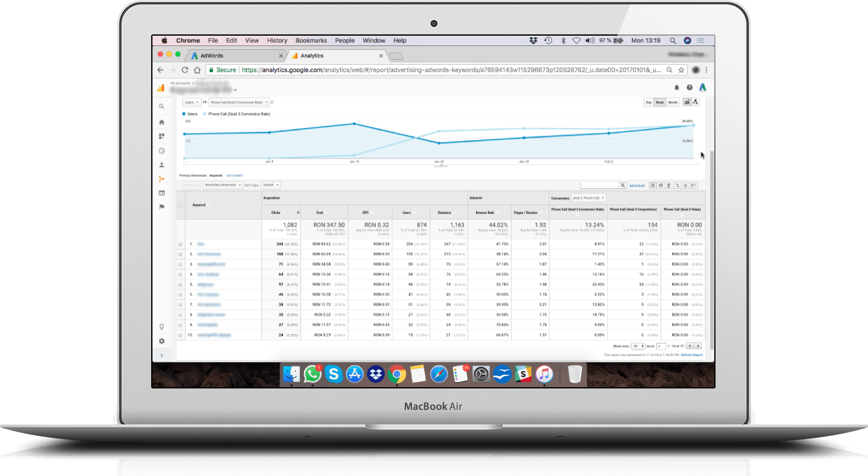Open the Users metric dropdown above chart
The height and width of the screenshot is (476, 868).
(x=191, y=102)
